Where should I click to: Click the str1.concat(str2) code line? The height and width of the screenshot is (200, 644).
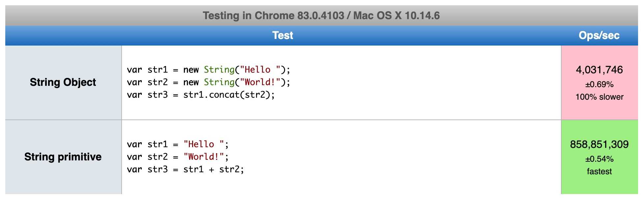201,95
